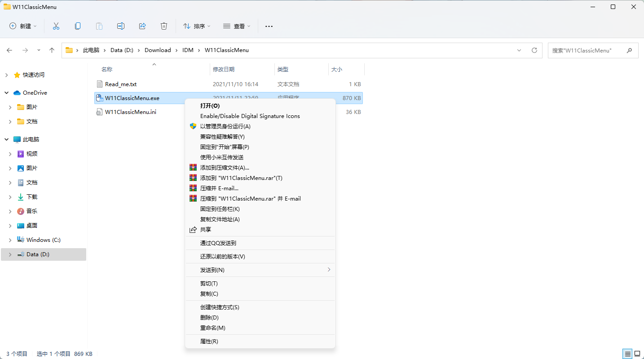Click the Delete trash can icon
The image size is (644, 359).
point(164,26)
